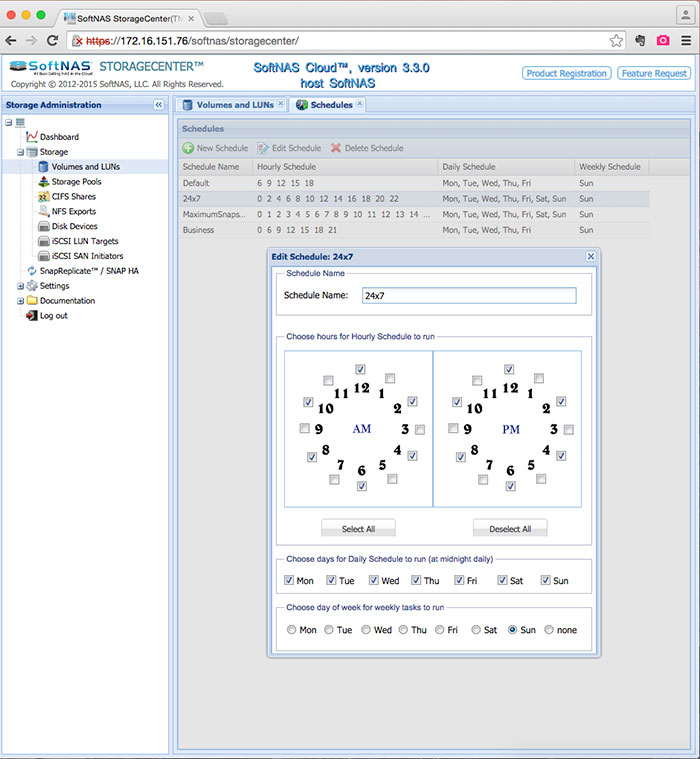Close the Edit Schedule dialog

(x=591, y=257)
